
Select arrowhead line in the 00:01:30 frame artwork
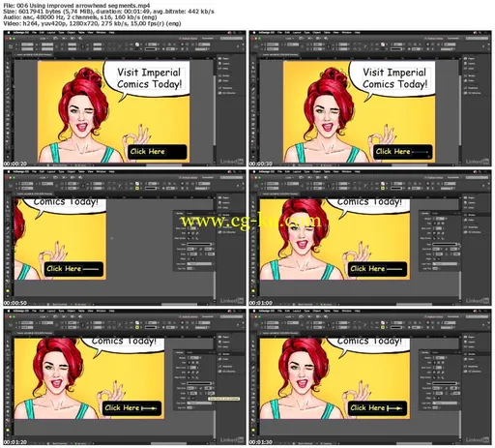[x=394, y=408]
